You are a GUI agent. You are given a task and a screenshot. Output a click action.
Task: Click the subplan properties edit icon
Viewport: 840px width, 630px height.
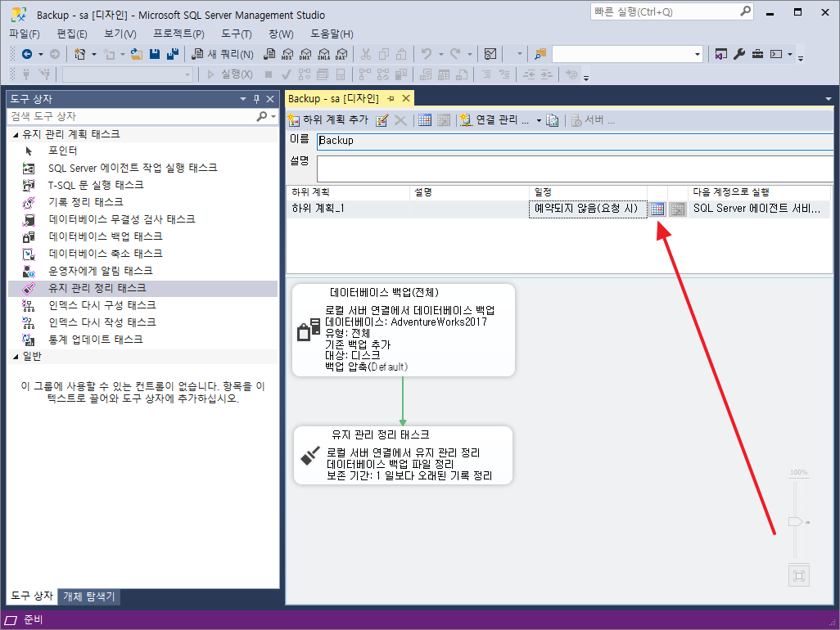pyautogui.click(x=382, y=120)
